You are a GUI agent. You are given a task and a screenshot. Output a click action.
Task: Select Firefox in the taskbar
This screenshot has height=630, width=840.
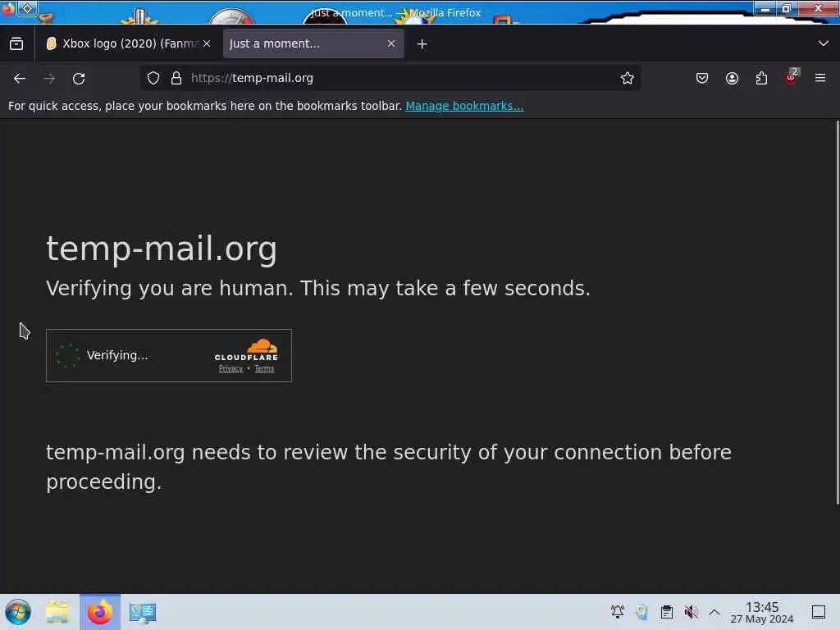click(x=100, y=612)
